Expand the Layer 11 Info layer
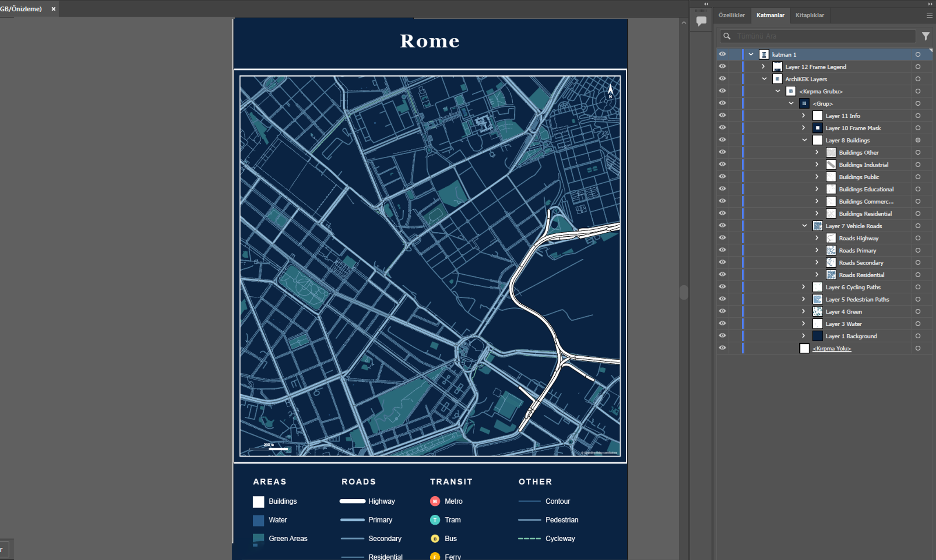Screen dimensions: 936x560 pyautogui.click(x=803, y=116)
